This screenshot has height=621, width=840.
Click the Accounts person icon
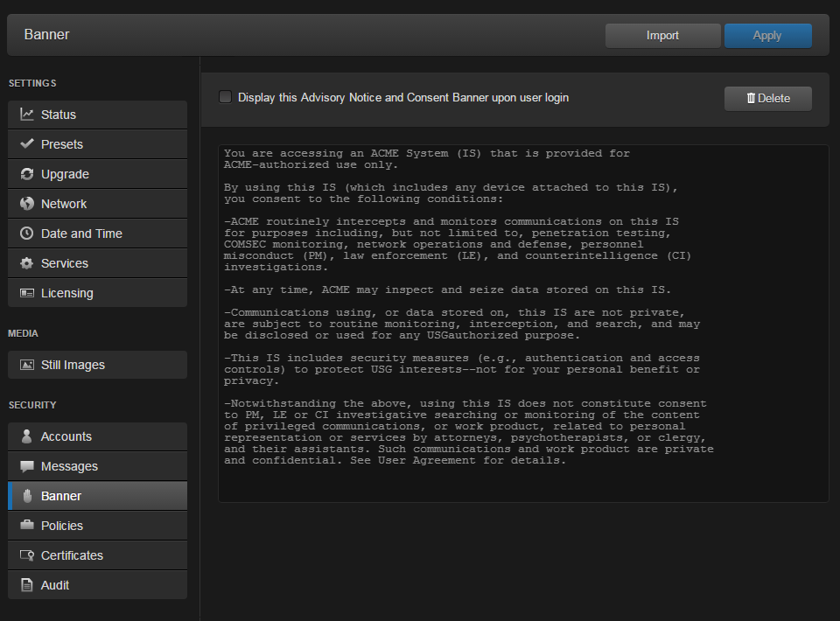(x=27, y=436)
